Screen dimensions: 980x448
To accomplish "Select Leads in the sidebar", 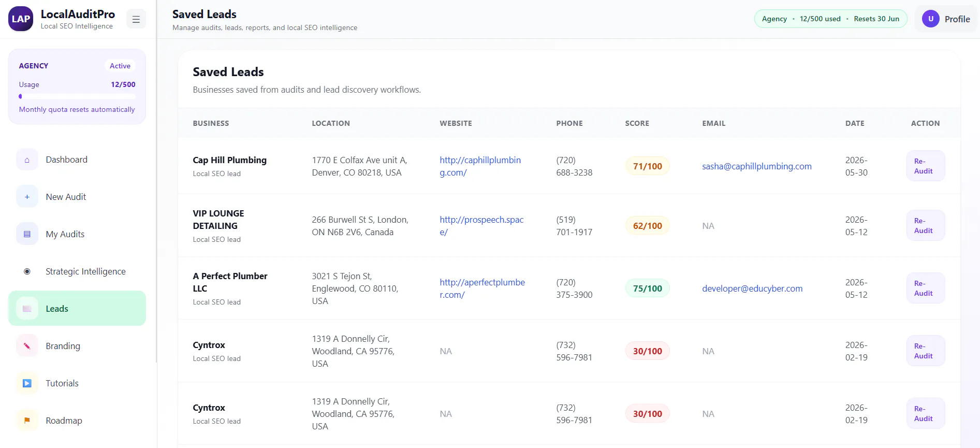I will pos(77,309).
